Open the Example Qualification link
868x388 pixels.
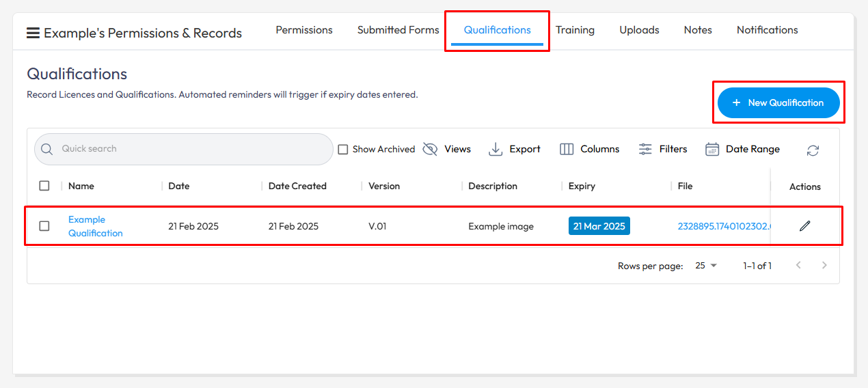point(96,226)
